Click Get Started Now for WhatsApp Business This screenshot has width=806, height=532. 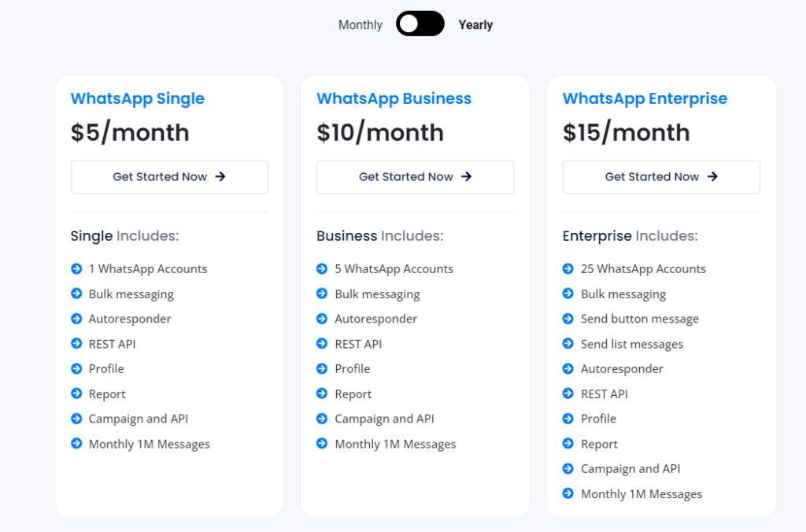coord(415,177)
